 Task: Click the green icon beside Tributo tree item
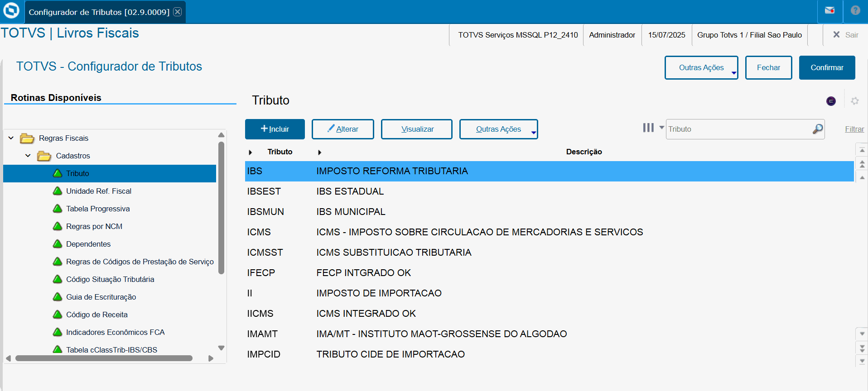coord(58,173)
